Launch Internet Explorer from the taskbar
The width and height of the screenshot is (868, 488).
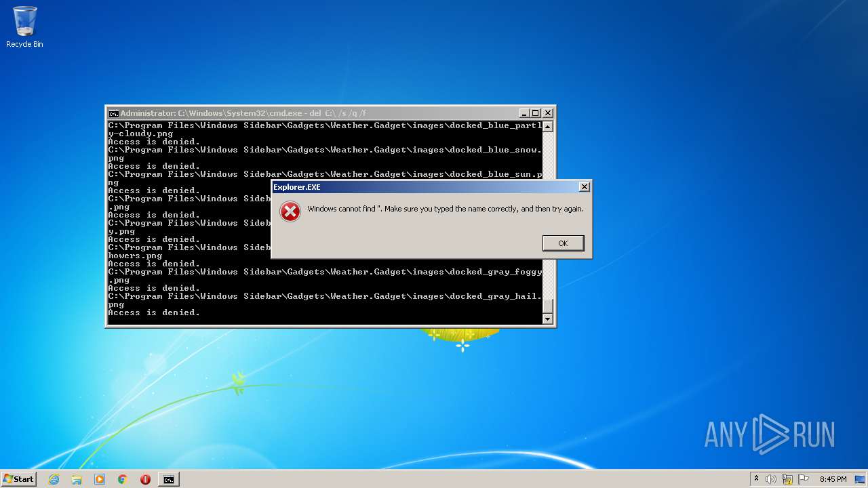tap(54, 479)
